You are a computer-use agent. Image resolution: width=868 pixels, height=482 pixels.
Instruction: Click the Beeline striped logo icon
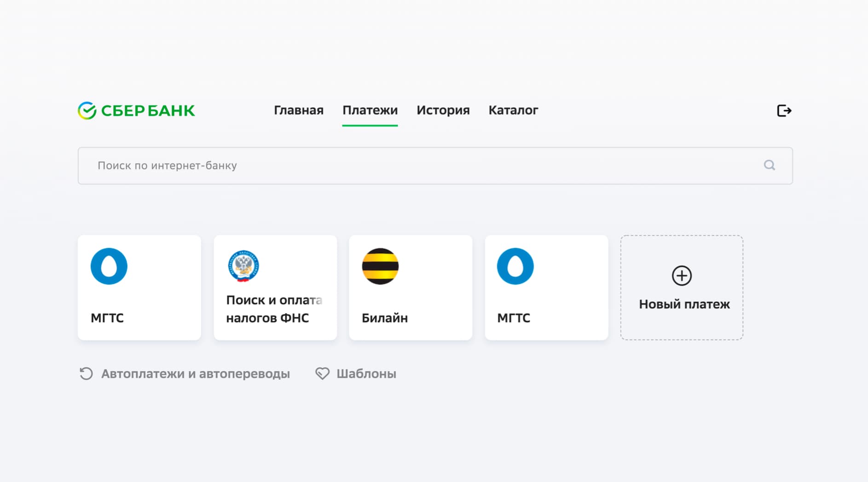380,266
